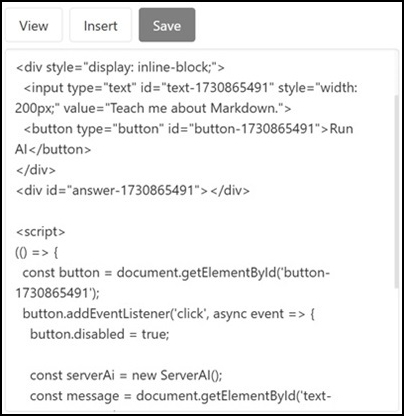Place cursor on the <script> tag
Viewport: 404px width, 416px height.
coord(40,232)
